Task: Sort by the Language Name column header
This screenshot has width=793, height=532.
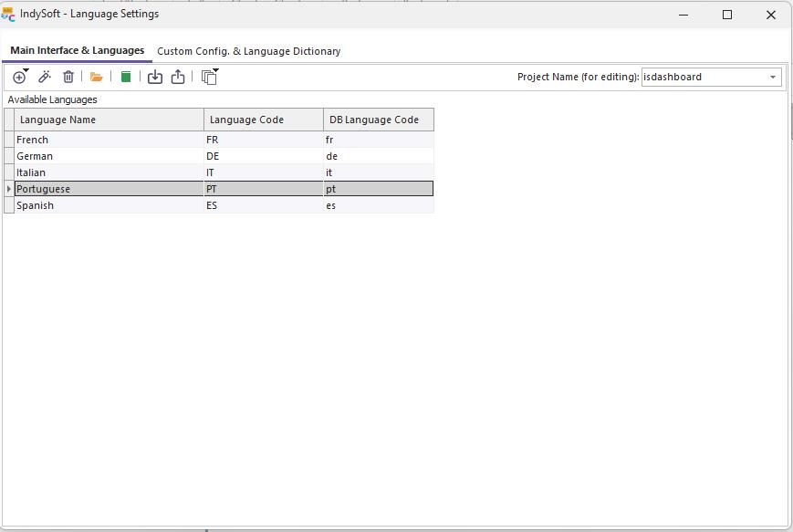Action: pyautogui.click(x=109, y=120)
